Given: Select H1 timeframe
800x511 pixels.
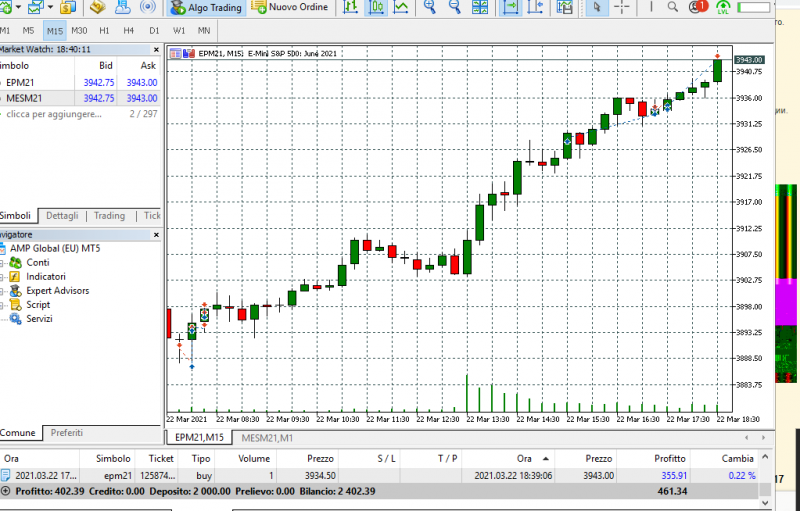Looking at the screenshot, I should click(104, 31).
